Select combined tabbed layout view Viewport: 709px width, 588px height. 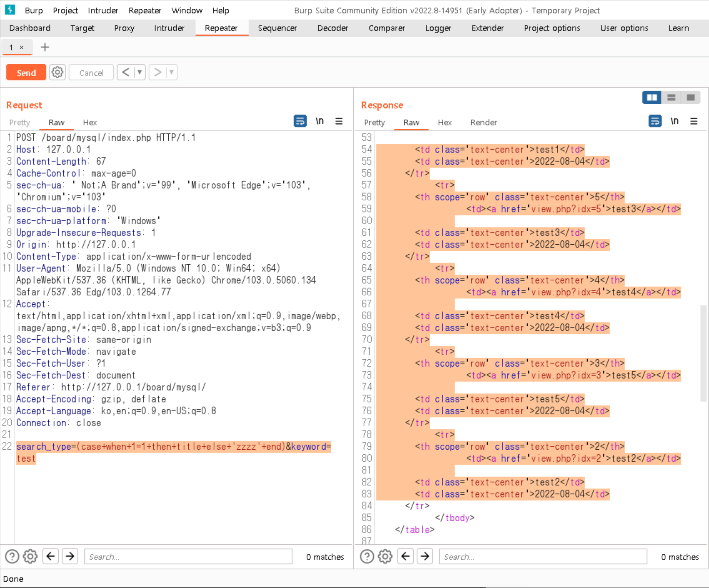point(690,98)
